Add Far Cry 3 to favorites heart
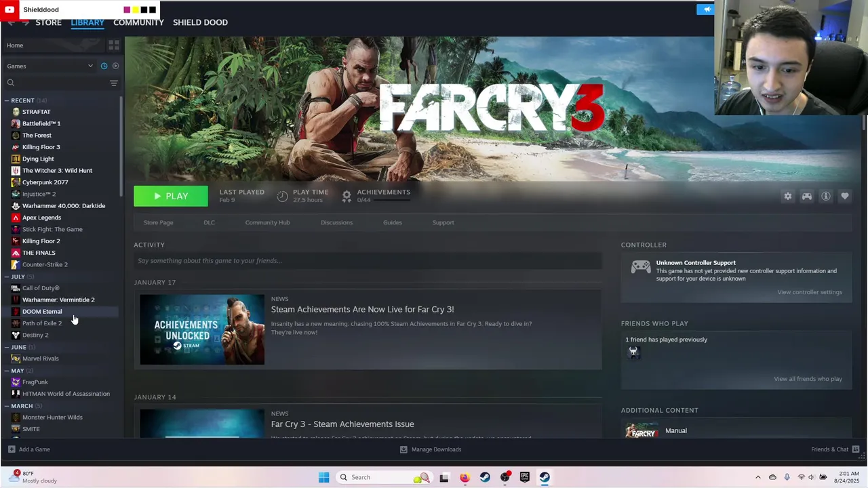This screenshot has height=488, width=868. click(x=845, y=196)
